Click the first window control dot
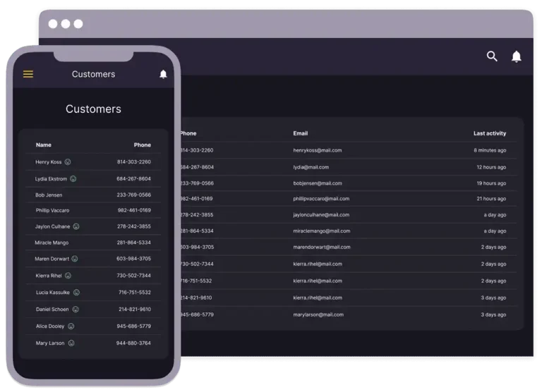 [53, 24]
